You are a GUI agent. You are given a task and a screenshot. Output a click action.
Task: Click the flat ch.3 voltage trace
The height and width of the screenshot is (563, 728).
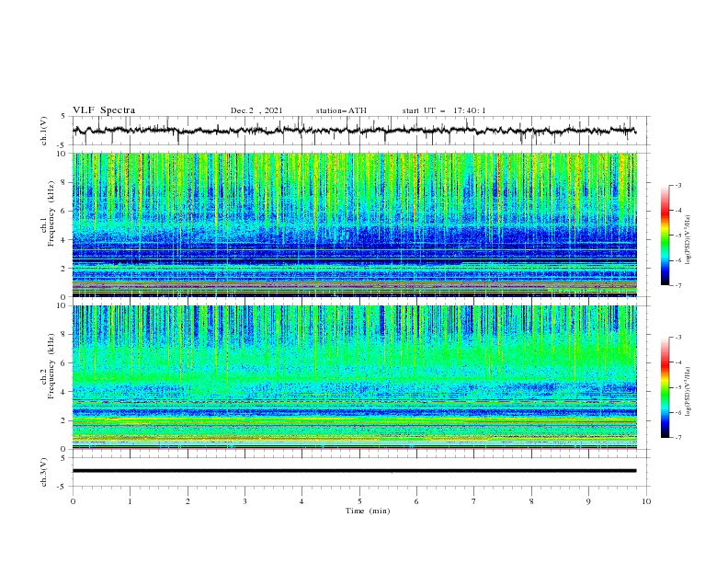pos(354,471)
